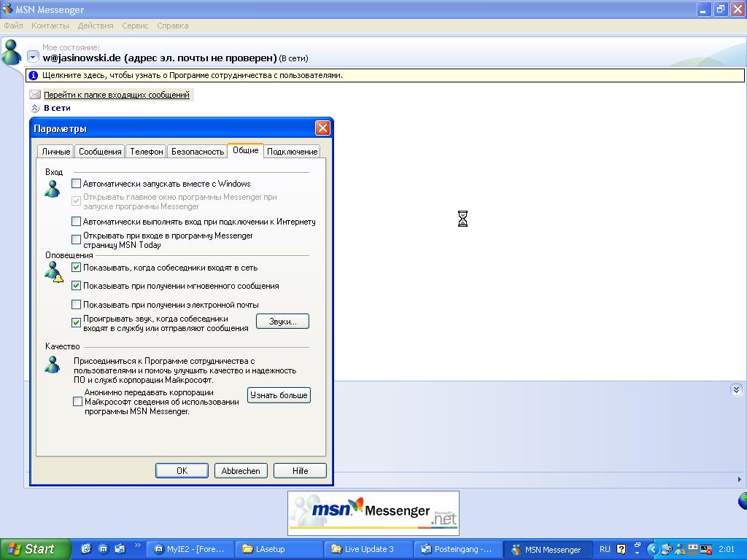This screenshot has height=560, width=747.
Task: Click the Оповещения buddy with bell icon
Action: click(53, 272)
